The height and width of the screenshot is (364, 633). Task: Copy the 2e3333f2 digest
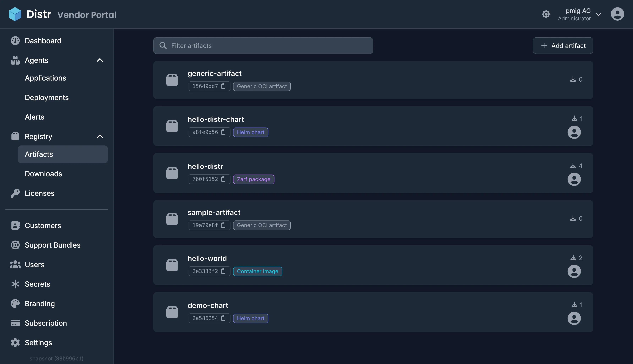tap(223, 271)
